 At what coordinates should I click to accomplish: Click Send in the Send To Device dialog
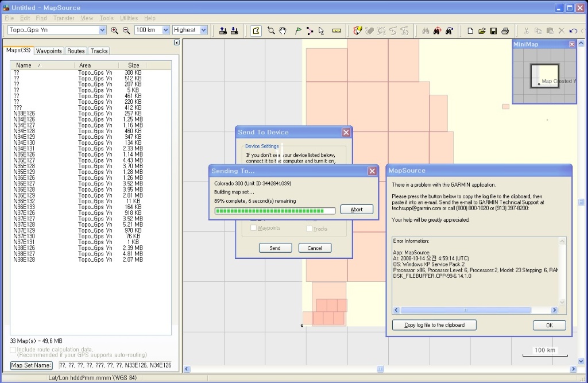[x=275, y=248]
